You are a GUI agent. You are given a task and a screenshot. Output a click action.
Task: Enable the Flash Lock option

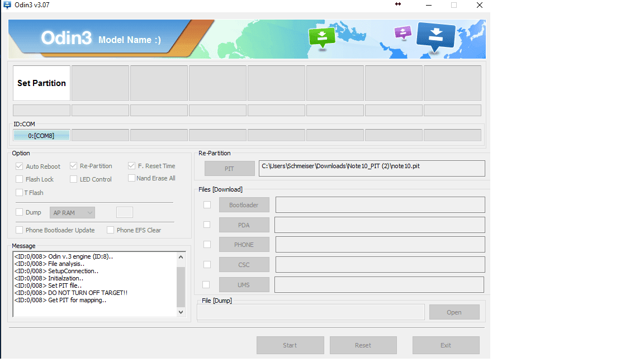pos(20,179)
